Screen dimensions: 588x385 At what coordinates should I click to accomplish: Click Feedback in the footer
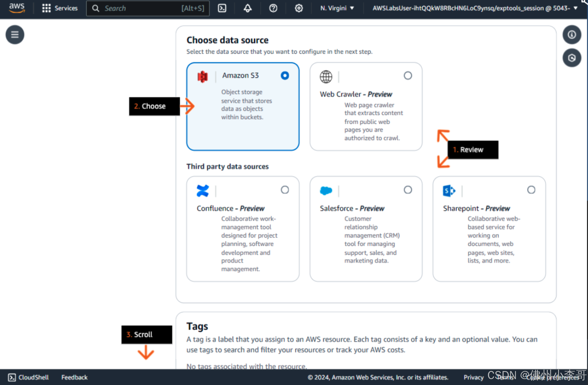point(74,377)
